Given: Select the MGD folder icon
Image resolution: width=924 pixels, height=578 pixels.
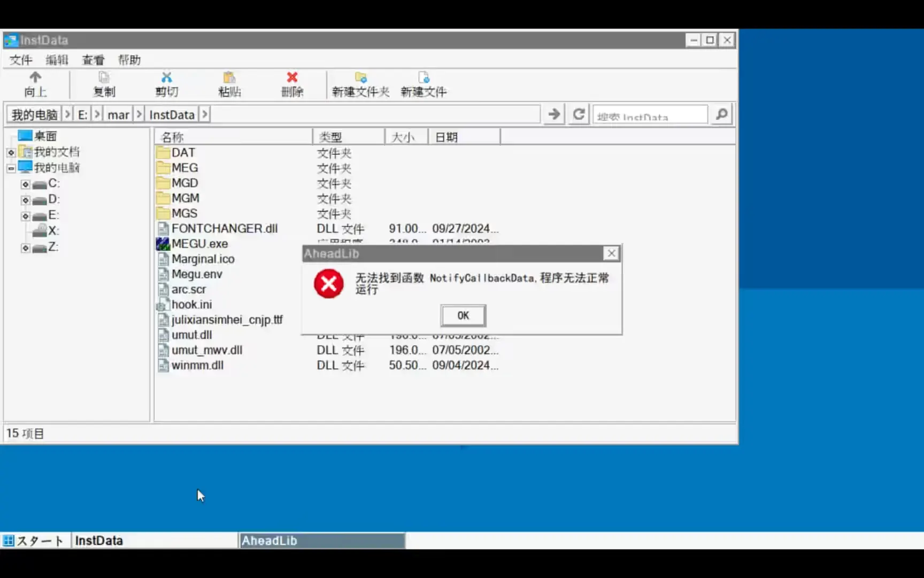Looking at the screenshot, I should coord(163,183).
